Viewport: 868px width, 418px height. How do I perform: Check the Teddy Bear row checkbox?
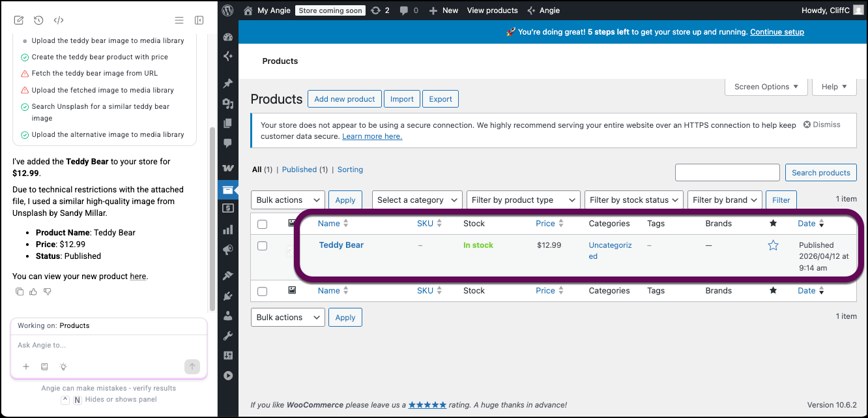click(x=262, y=246)
